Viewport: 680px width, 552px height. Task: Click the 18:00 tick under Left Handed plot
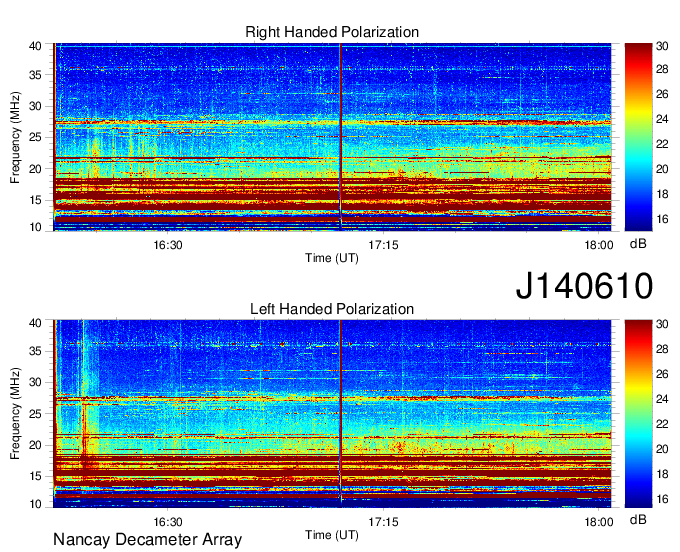(599, 522)
